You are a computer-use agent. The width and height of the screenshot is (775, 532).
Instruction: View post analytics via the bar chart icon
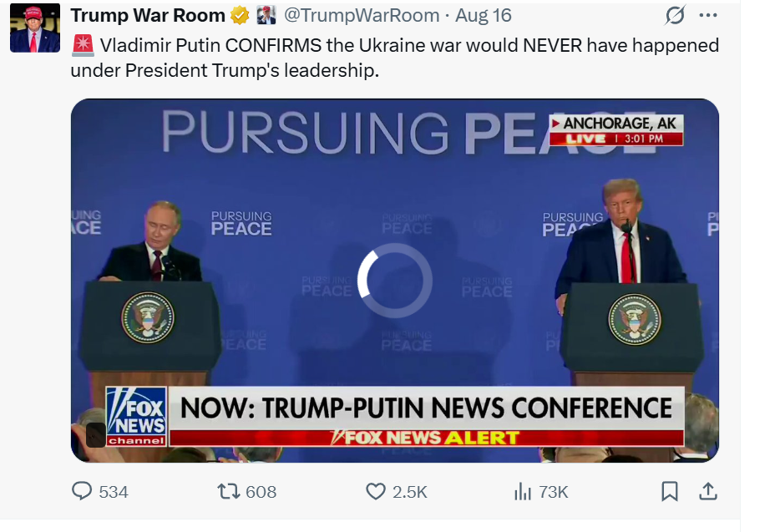click(523, 492)
